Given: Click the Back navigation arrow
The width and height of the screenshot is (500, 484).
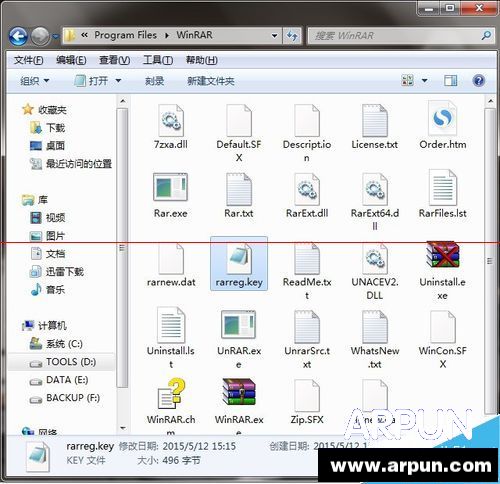Looking at the screenshot, I should click(x=18, y=36).
